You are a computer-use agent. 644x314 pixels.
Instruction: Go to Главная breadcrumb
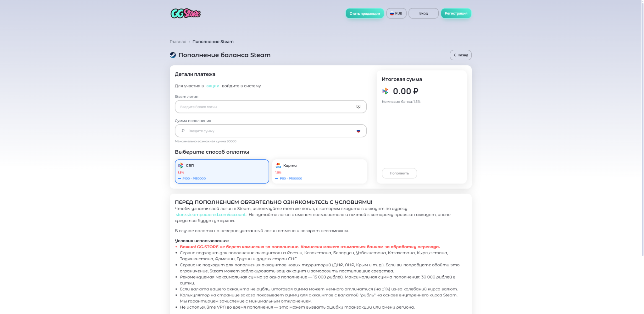(178, 41)
